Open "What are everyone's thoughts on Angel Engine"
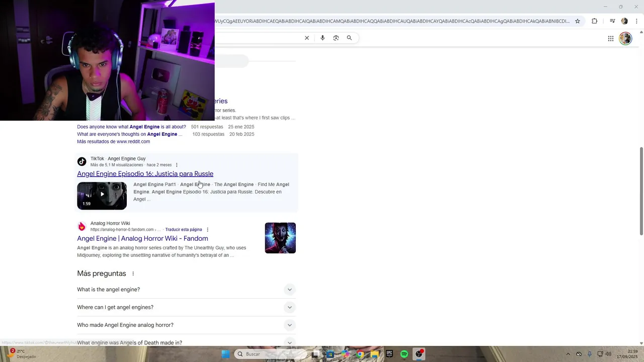 pos(129,134)
